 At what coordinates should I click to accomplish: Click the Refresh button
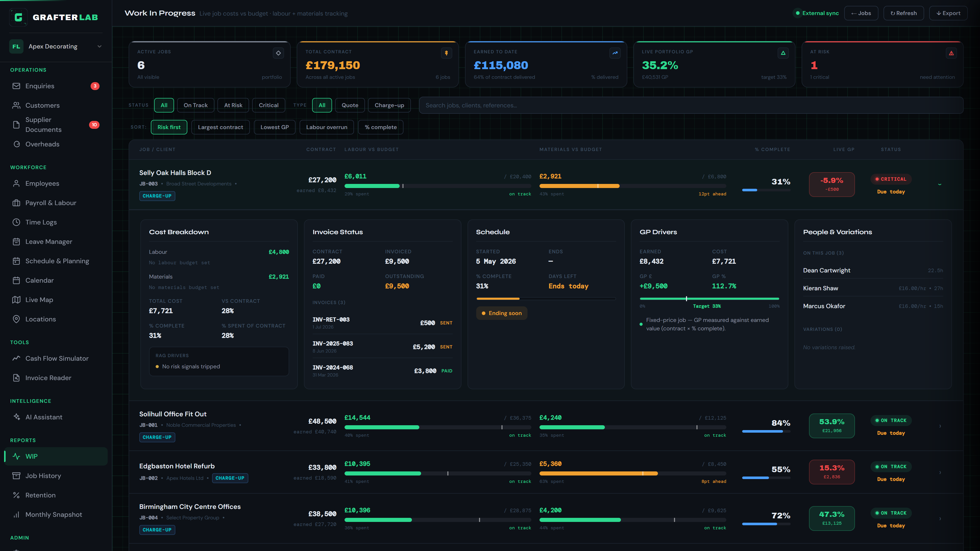tap(903, 13)
